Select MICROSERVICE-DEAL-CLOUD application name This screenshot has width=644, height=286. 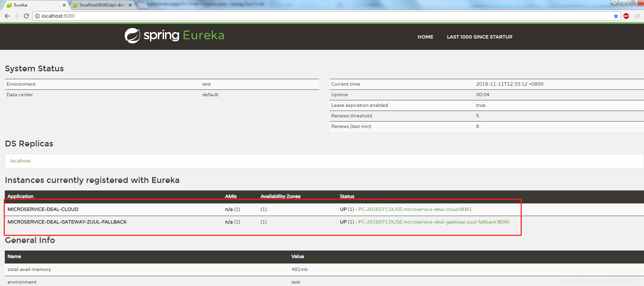(x=43, y=209)
